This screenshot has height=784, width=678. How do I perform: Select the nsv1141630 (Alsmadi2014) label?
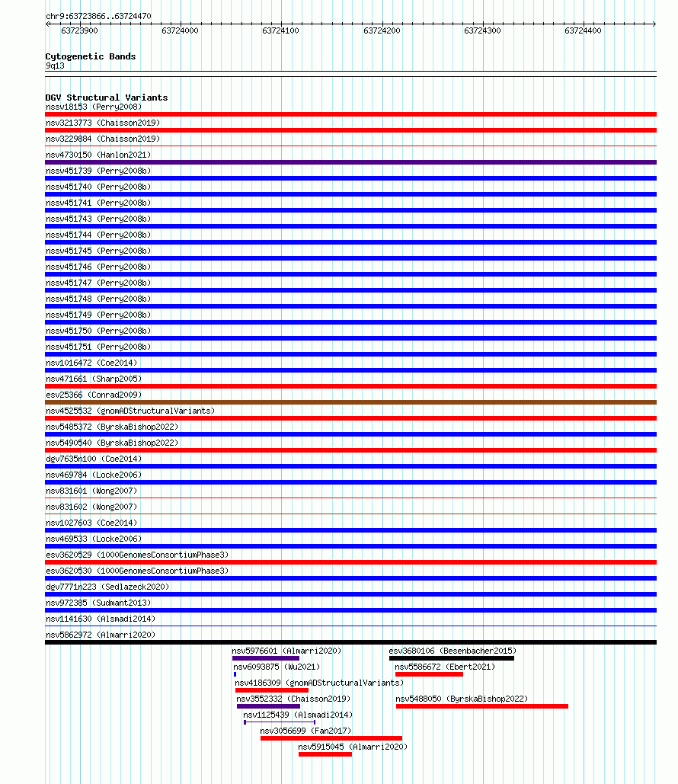click(x=101, y=619)
